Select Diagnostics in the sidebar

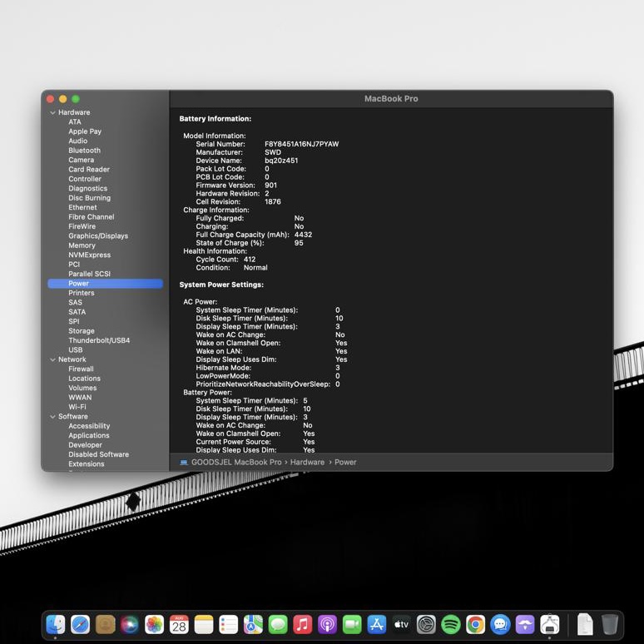click(x=88, y=189)
